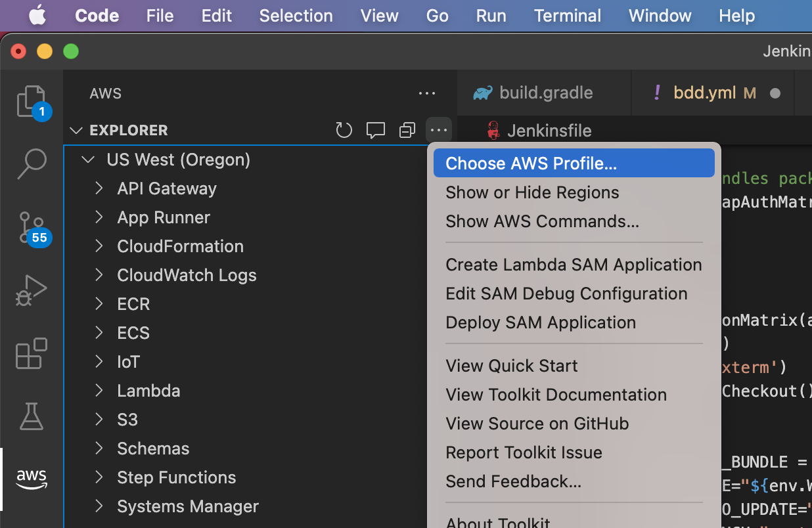
Task: Select the S3 tree row label
Action: pos(127,420)
